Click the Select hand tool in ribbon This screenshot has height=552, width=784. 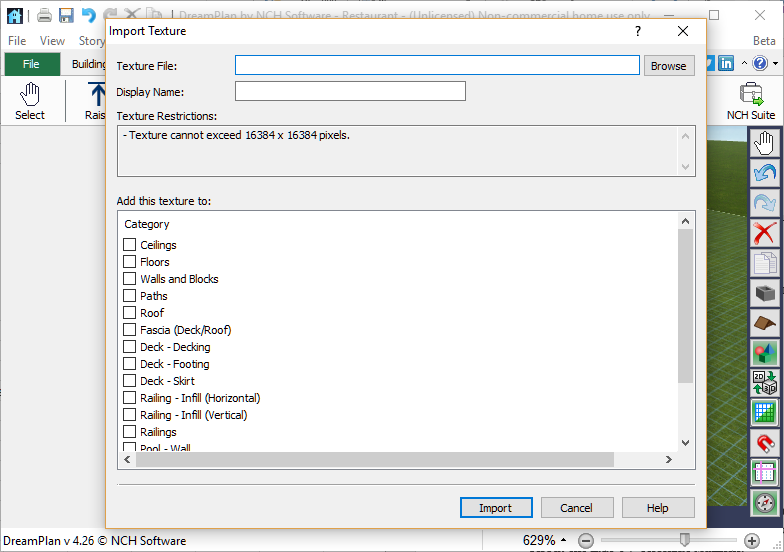pos(30,101)
